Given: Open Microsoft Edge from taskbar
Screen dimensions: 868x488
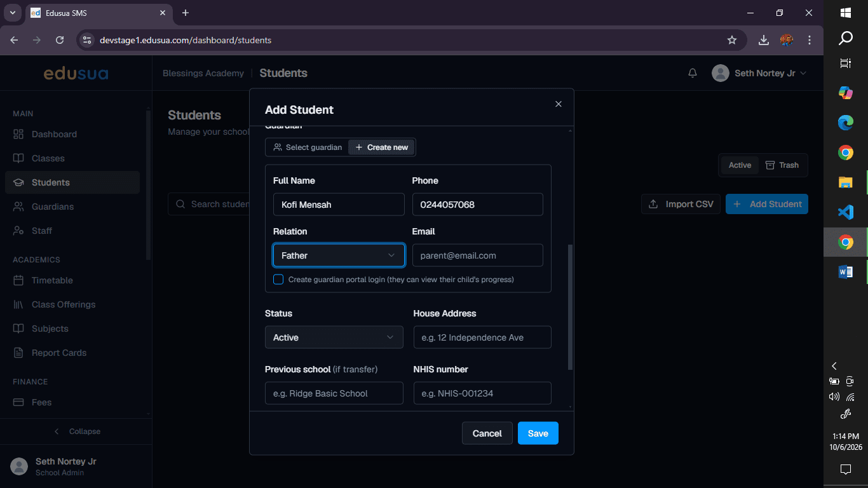Looking at the screenshot, I should [845, 123].
